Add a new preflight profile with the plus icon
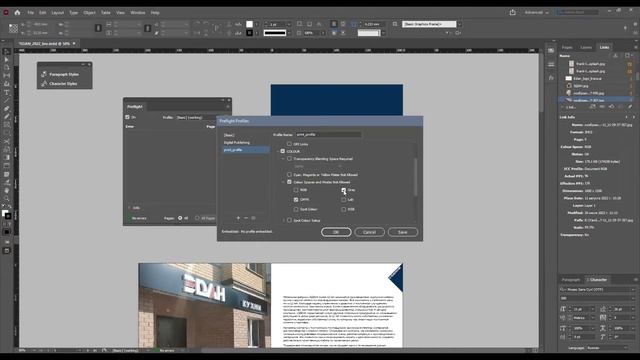Viewport: 640px width, 360px height. 238,218
